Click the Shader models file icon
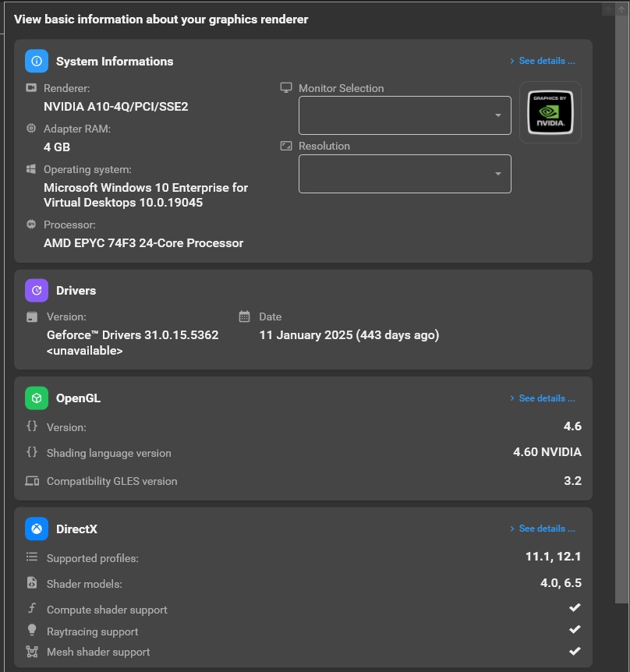 32,582
